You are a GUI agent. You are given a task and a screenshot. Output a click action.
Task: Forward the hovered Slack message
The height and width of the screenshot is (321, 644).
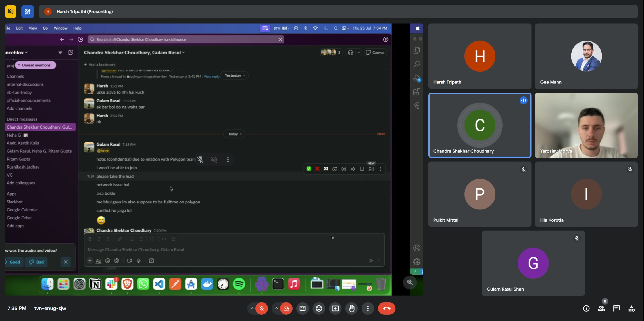point(353,169)
